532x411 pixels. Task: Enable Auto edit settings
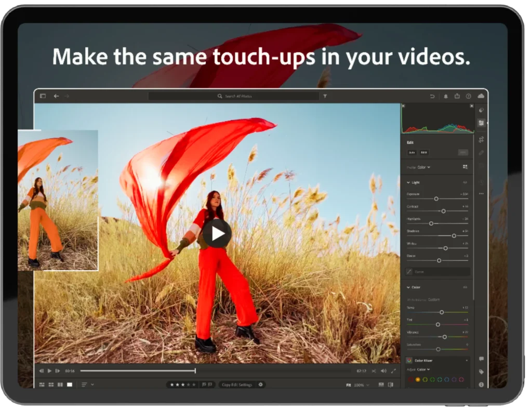point(412,152)
